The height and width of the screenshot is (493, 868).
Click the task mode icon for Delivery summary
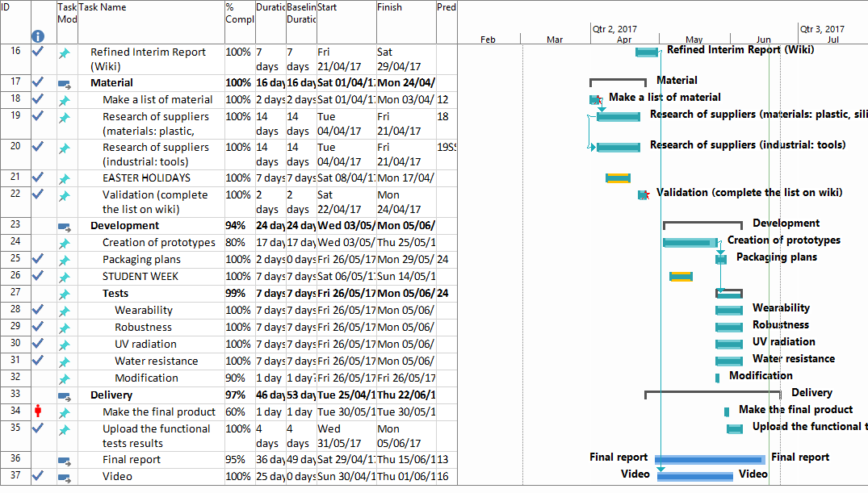pyautogui.click(x=65, y=395)
